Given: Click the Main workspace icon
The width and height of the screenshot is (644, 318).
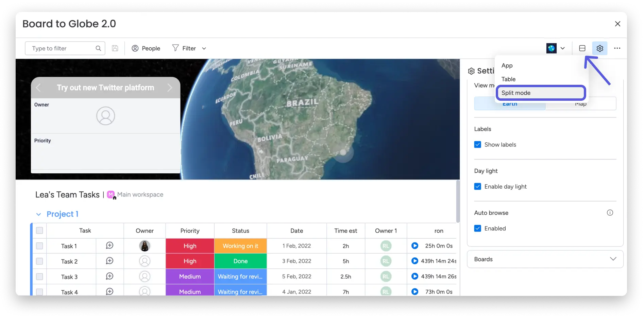Looking at the screenshot, I should click(x=111, y=195).
